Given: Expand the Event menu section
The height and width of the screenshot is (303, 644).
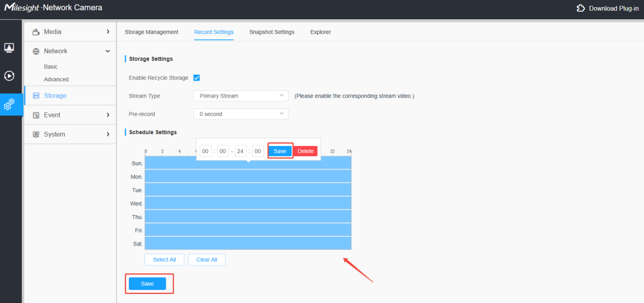Looking at the screenshot, I should [70, 115].
